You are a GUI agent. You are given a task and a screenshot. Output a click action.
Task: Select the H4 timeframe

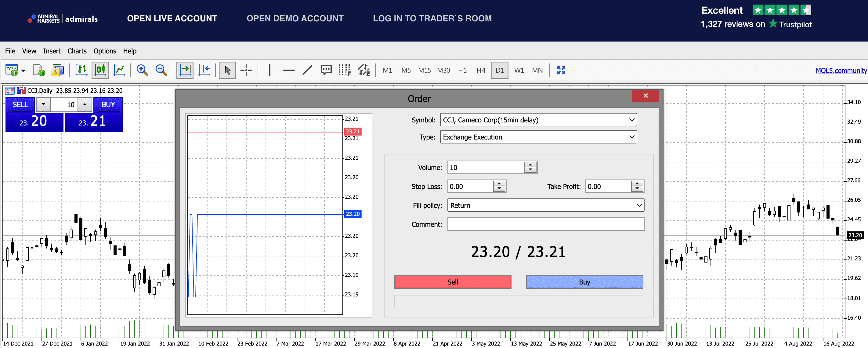pyautogui.click(x=481, y=70)
